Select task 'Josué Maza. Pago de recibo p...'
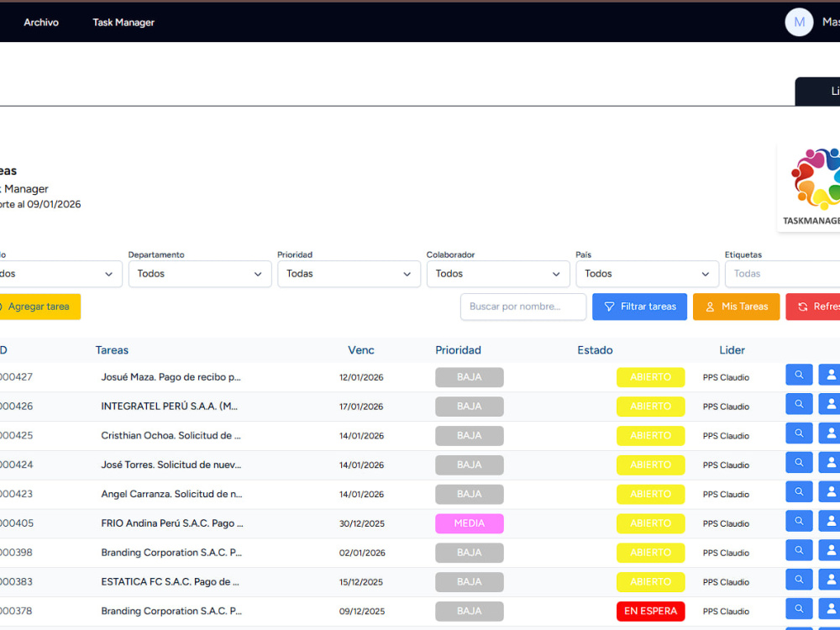This screenshot has height=630, width=840. 171,377
